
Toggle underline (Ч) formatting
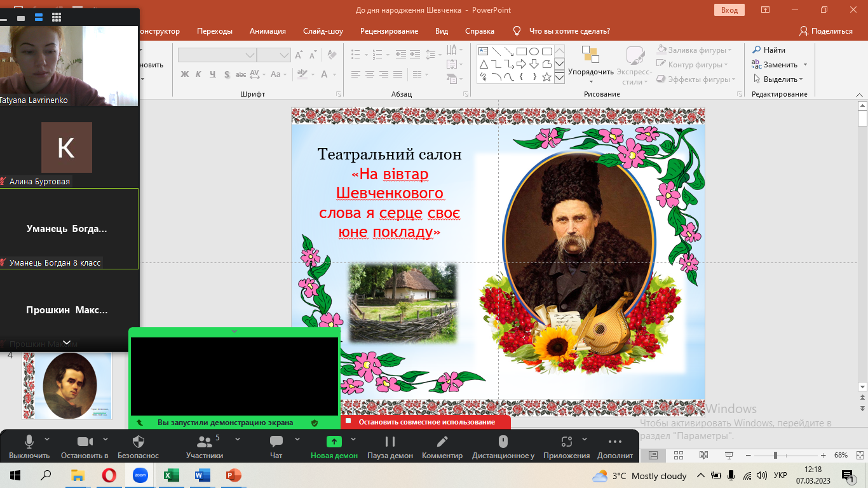click(x=214, y=74)
